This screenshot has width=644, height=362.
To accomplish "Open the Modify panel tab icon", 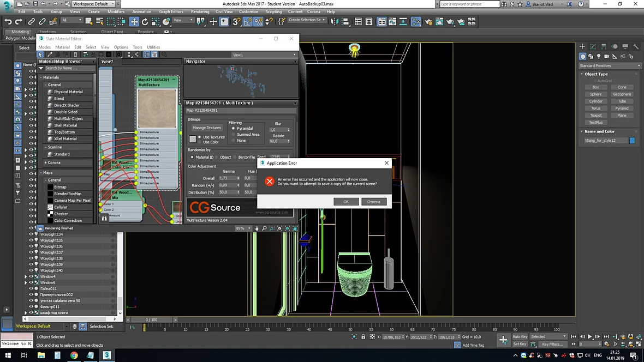I will (593, 46).
